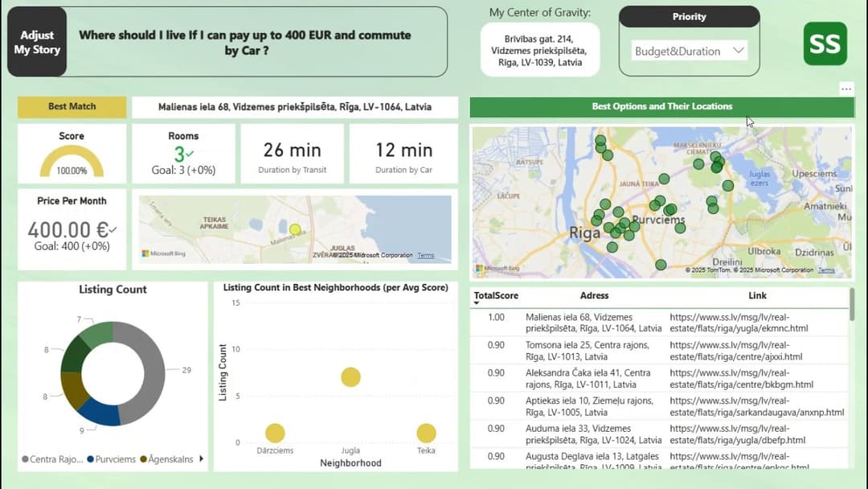Select the dark green donut segment

pos(75,355)
